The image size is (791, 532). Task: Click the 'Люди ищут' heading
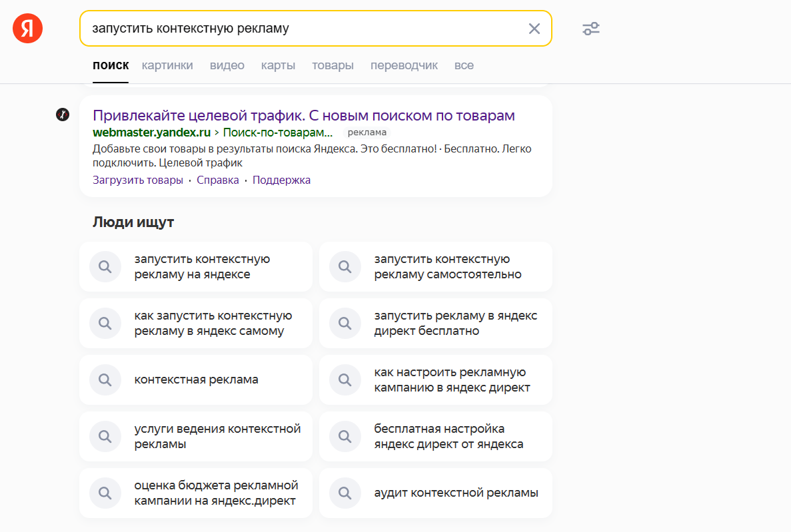[x=133, y=222]
